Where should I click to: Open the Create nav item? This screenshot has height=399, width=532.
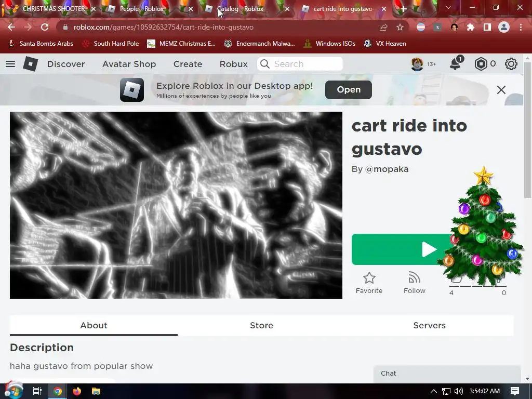(188, 64)
